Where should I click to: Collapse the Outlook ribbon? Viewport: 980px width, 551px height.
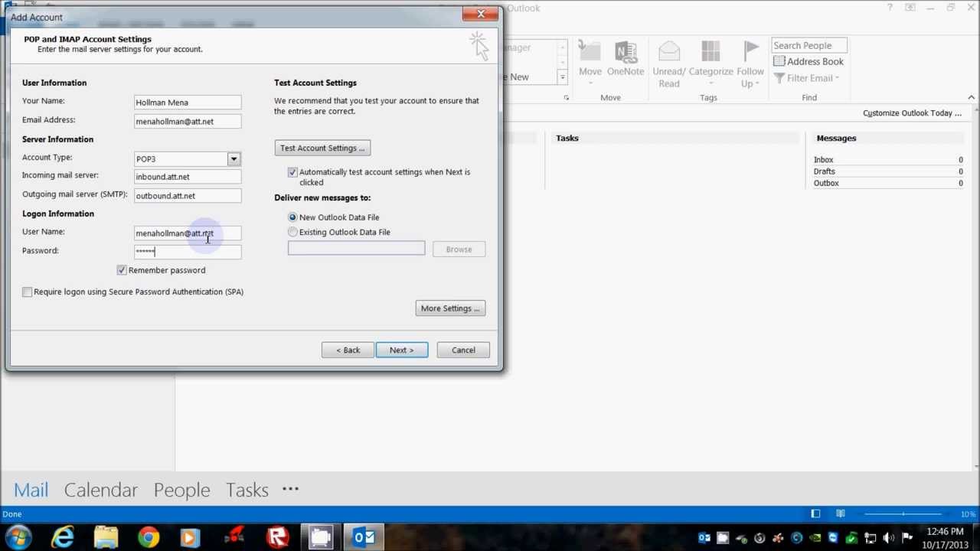[971, 98]
